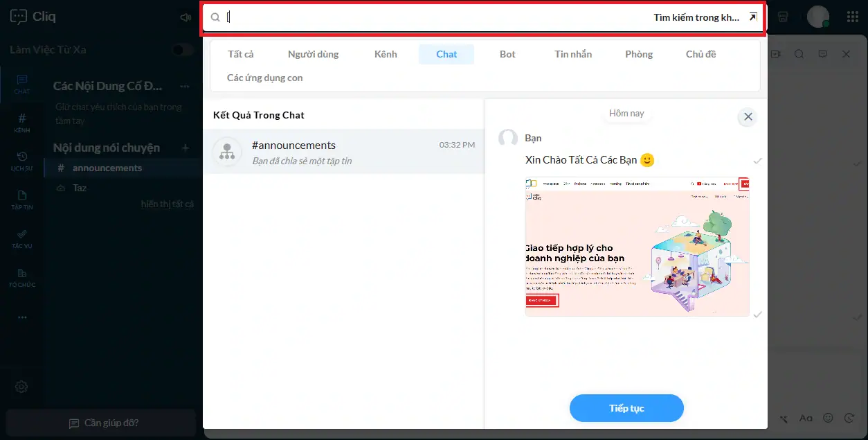Click the green online status dot
The height and width of the screenshot is (440, 868).
pos(826,24)
